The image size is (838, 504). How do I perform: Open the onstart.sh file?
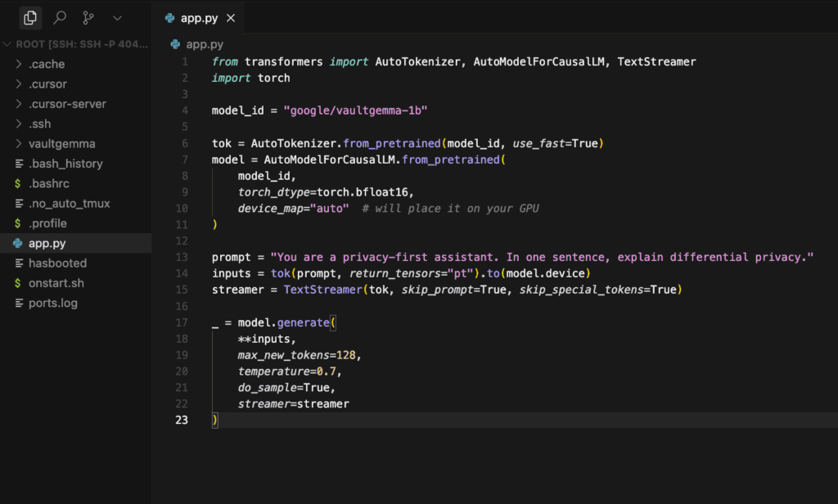(x=76, y=283)
